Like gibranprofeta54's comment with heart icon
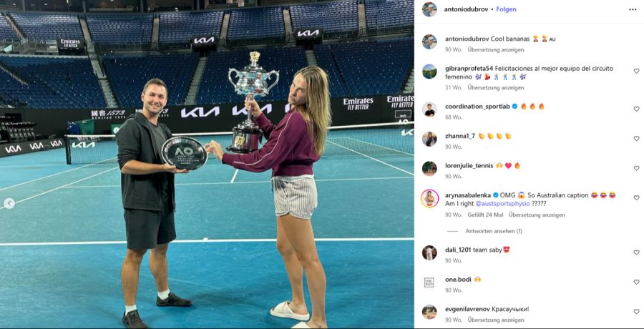The width and height of the screenshot is (644, 329). [636, 71]
